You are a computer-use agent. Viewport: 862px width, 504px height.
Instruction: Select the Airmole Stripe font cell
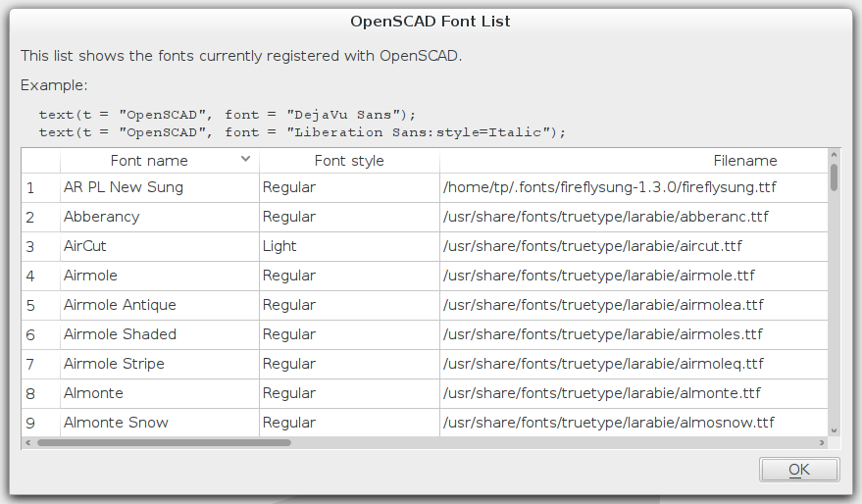click(160, 365)
